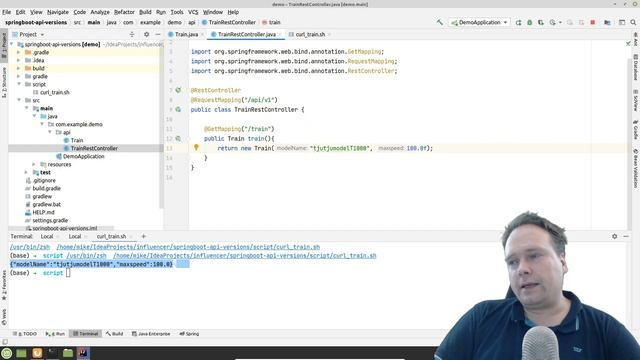Image resolution: width=640 pixels, height=360 pixels.
Task: Open the TODO tool window
Action: 25,333
